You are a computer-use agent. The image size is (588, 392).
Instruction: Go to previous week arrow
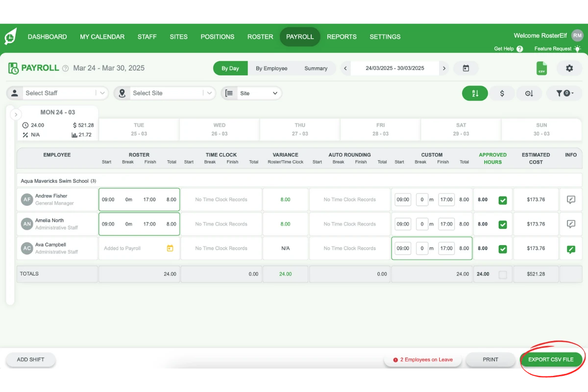345,68
